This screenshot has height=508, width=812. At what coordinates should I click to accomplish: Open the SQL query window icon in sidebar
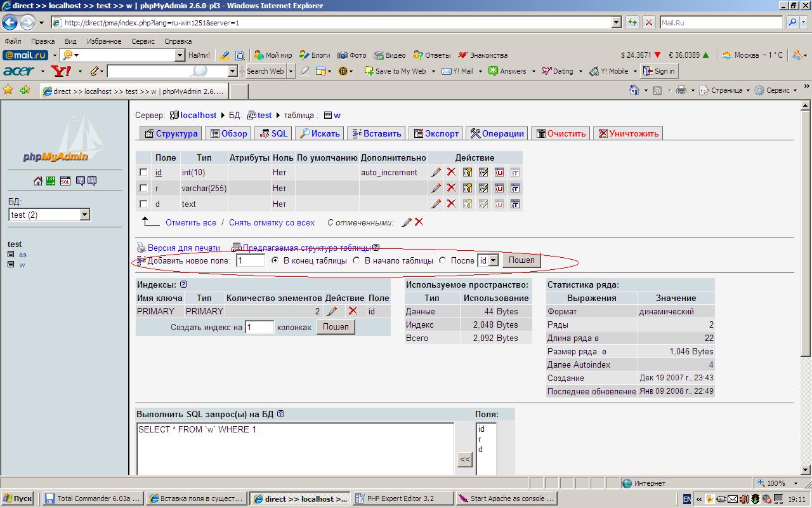pyautogui.click(x=65, y=181)
